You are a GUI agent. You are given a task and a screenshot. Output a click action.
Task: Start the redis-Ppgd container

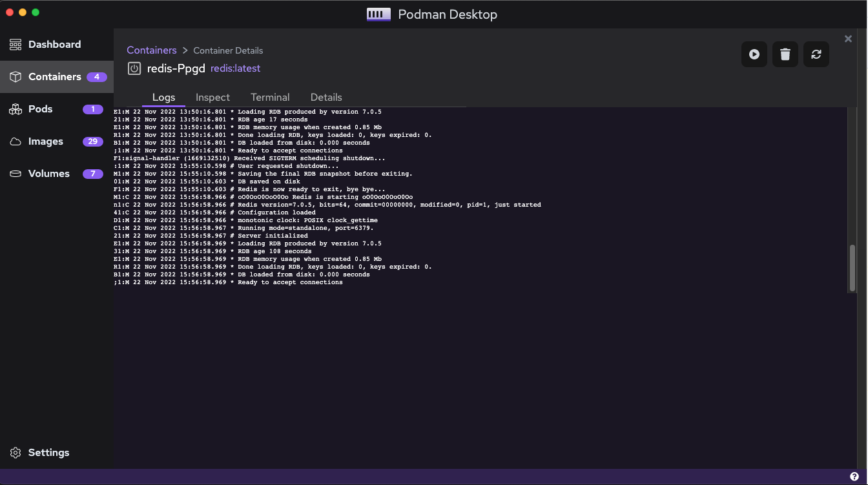pyautogui.click(x=754, y=54)
